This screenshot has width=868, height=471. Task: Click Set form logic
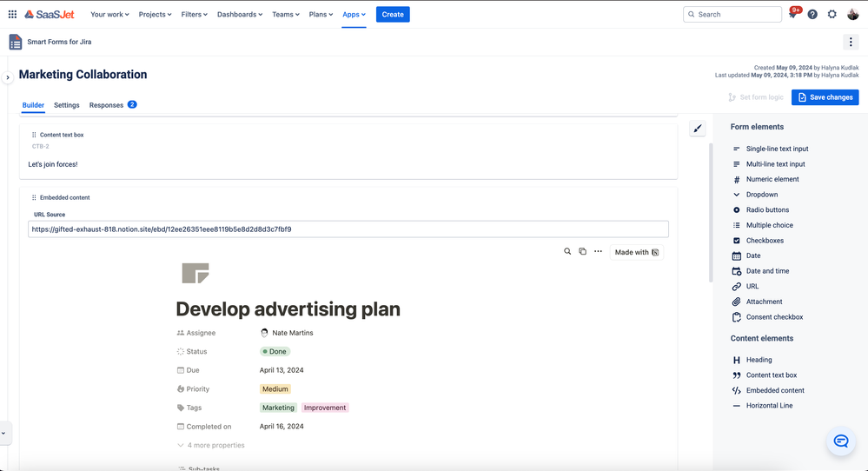click(756, 97)
